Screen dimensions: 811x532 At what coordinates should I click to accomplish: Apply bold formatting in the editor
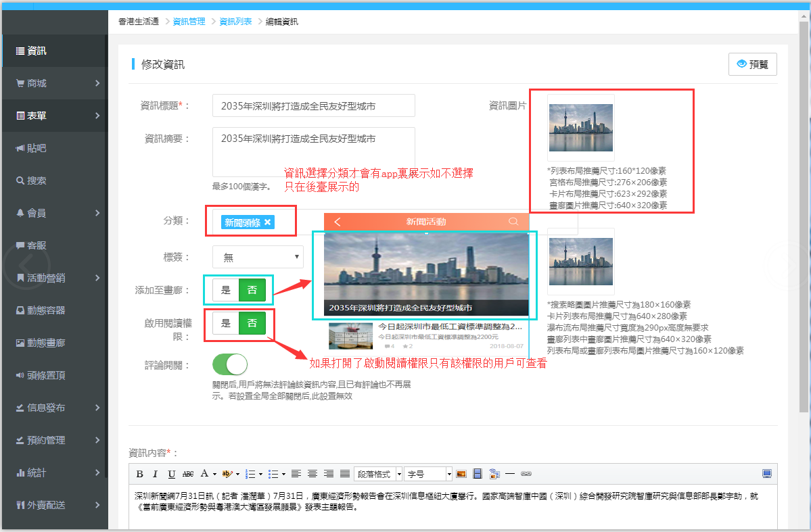[139, 474]
